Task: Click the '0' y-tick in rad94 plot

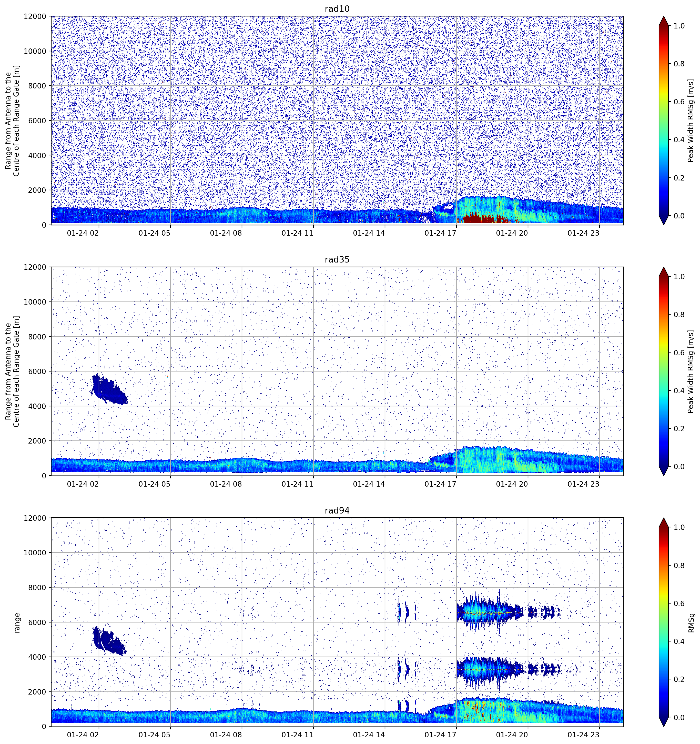Action: 45,726
